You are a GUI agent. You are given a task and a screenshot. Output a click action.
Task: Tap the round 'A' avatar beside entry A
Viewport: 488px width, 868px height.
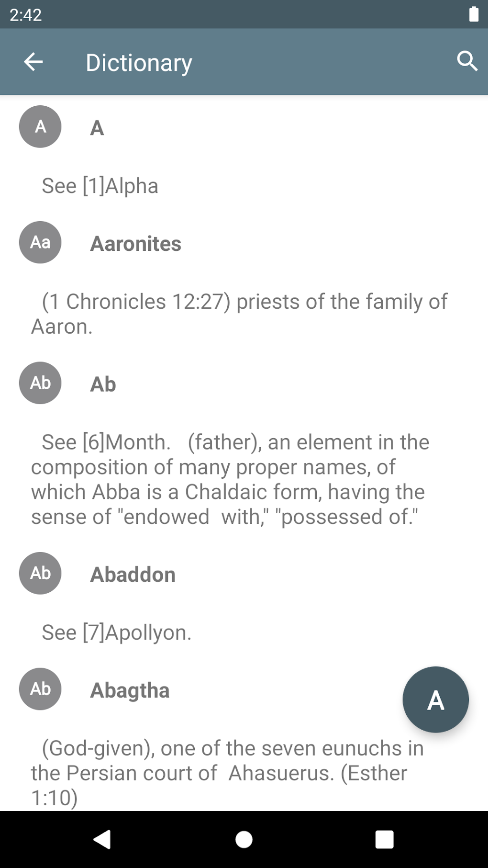tap(40, 127)
